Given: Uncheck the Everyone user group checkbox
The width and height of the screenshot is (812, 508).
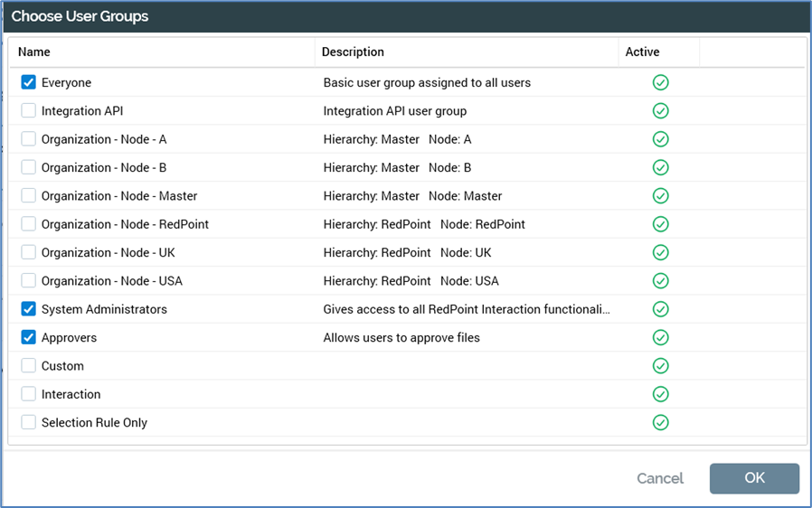Looking at the screenshot, I should [29, 83].
